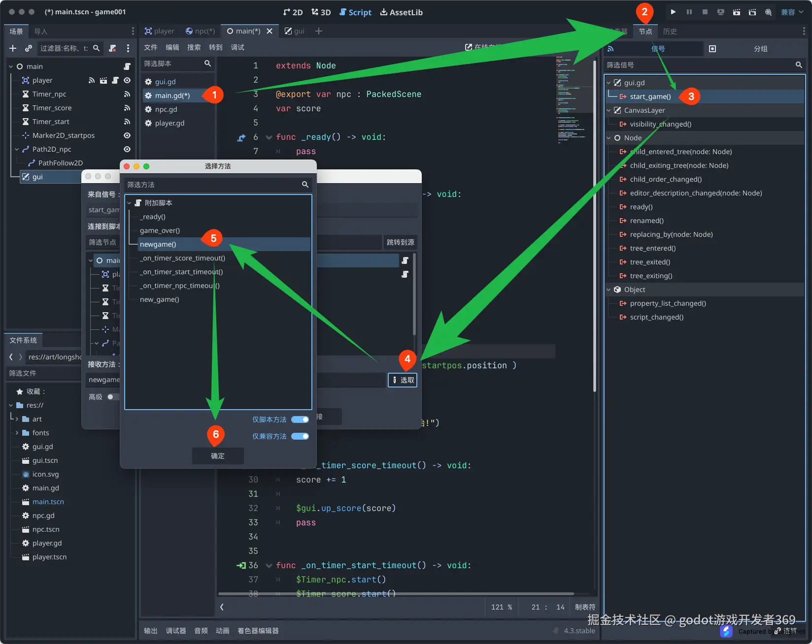
Task: Toggle visibility of Marker2D_startpos node
Action: [x=127, y=135]
